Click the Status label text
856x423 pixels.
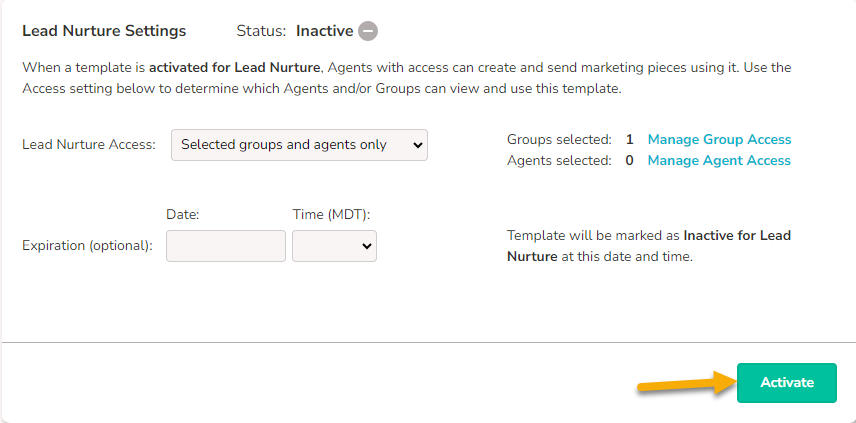click(x=261, y=31)
